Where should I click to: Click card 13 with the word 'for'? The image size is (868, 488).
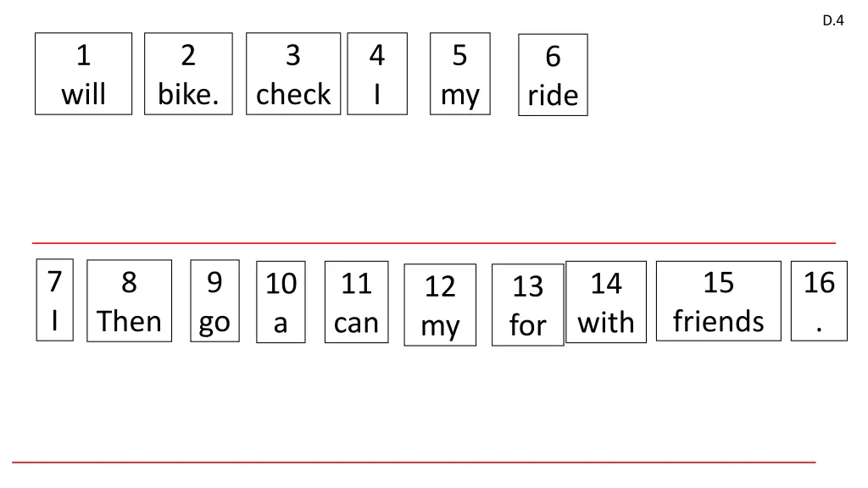(x=527, y=305)
